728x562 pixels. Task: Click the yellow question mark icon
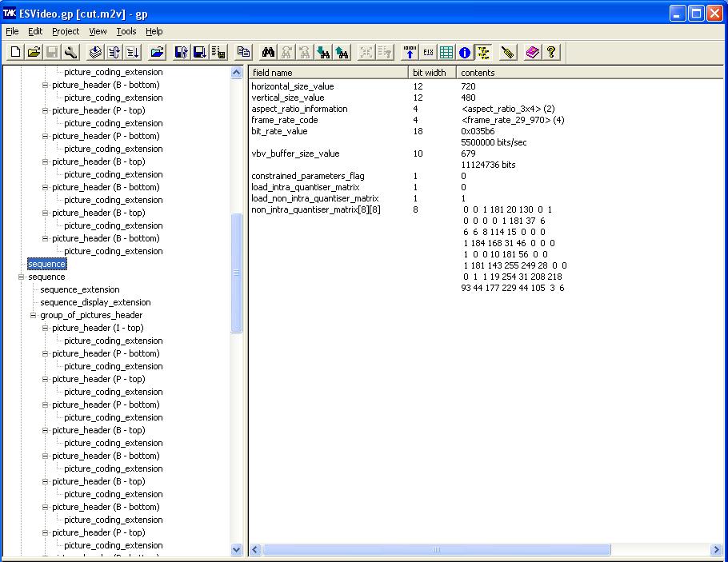click(551, 52)
